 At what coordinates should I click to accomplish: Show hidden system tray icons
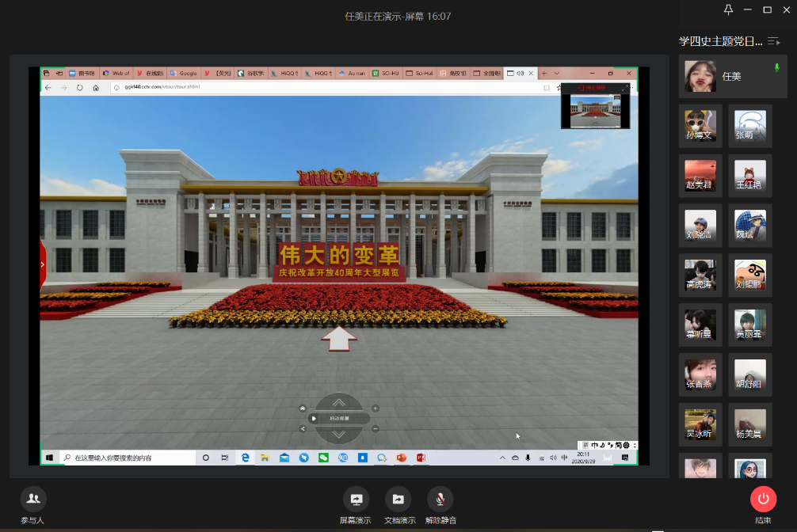tap(502, 458)
